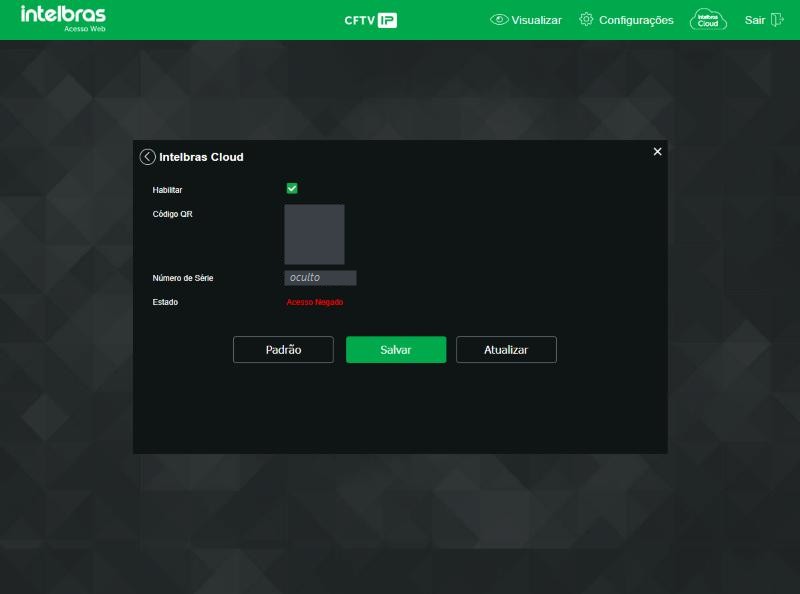The height and width of the screenshot is (594, 800).
Task: Click the CFTV IP logo
Action: click(x=370, y=20)
